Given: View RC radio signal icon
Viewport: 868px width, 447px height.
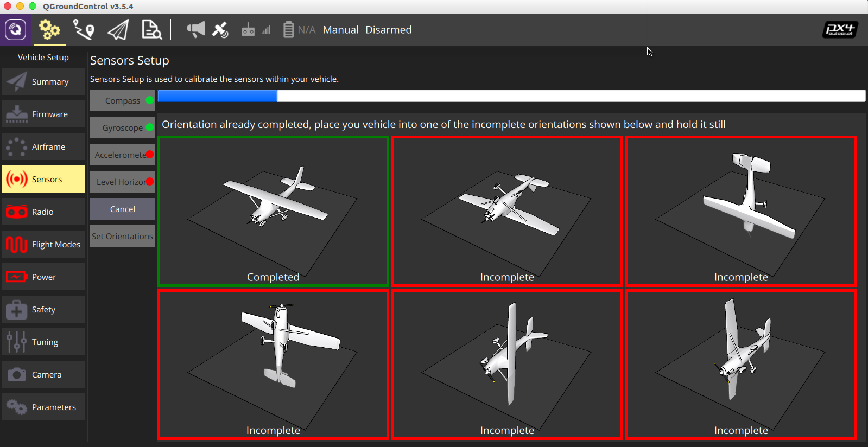Looking at the screenshot, I should point(248,29).
